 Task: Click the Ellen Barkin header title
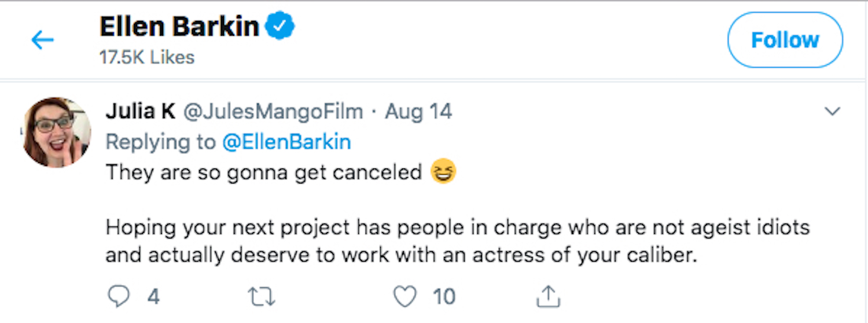click(x=179, y=27)
